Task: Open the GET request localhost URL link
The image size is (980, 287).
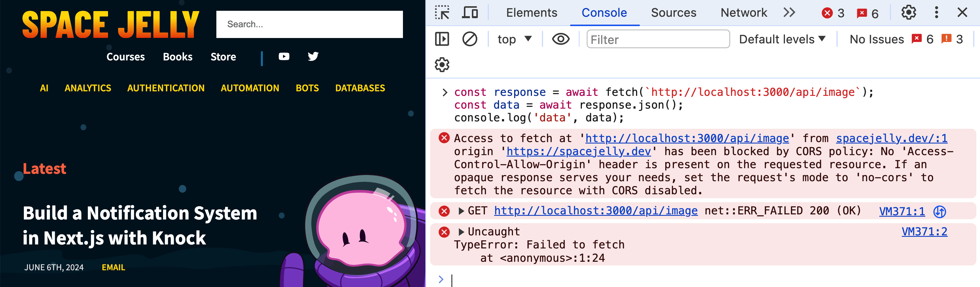Action: [x=596, y=210]
